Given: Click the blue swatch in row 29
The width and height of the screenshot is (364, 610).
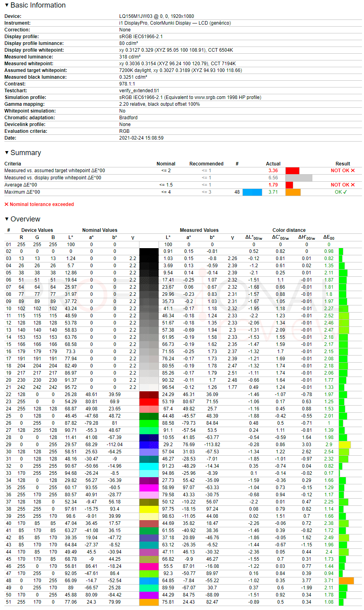Looking at the screenshot, I should 149,445.
